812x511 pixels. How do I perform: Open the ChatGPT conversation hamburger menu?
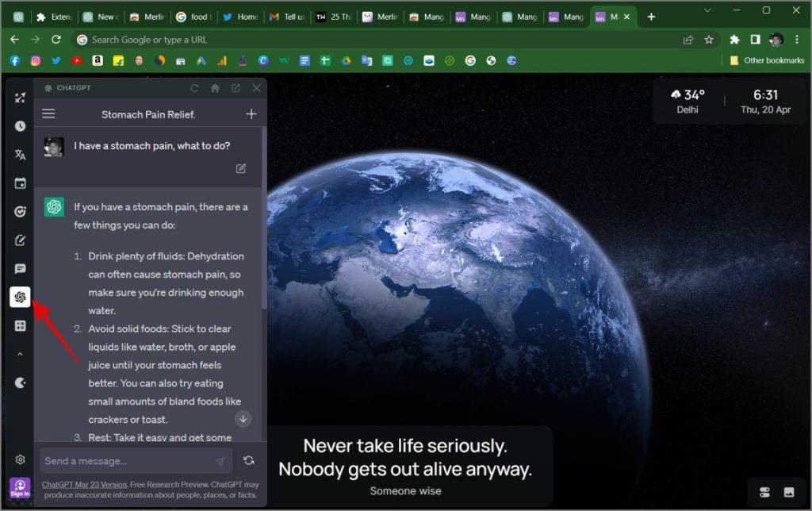48,113
